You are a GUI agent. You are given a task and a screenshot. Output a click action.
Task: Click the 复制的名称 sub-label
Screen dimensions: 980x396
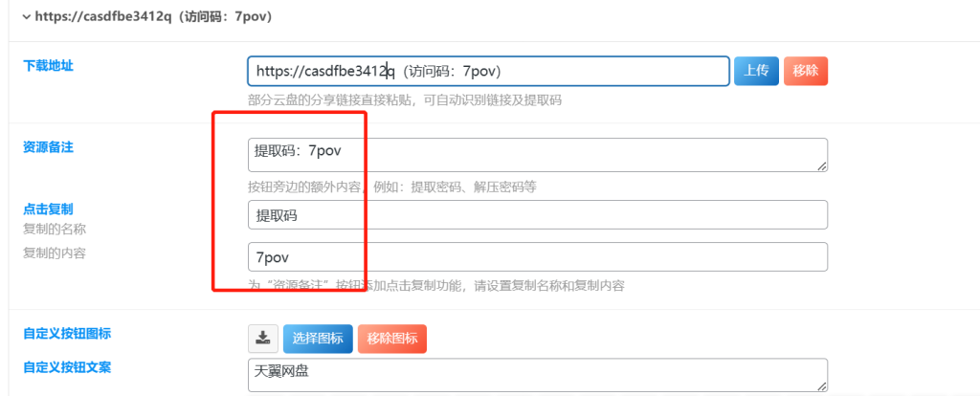tap(55, 229)
